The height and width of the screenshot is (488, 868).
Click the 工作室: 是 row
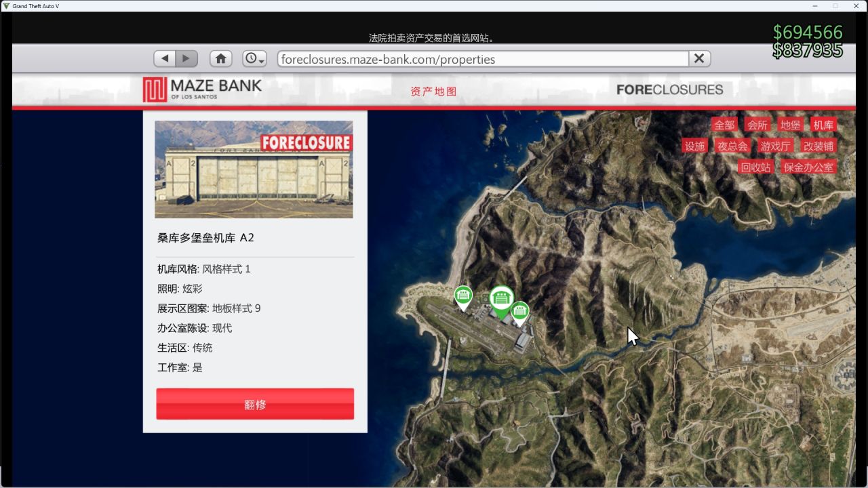180,367
